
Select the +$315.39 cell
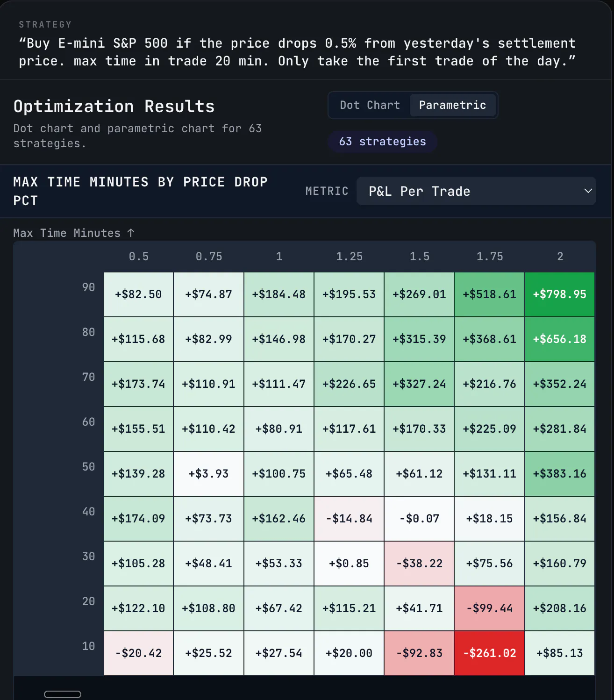point(419,339)
